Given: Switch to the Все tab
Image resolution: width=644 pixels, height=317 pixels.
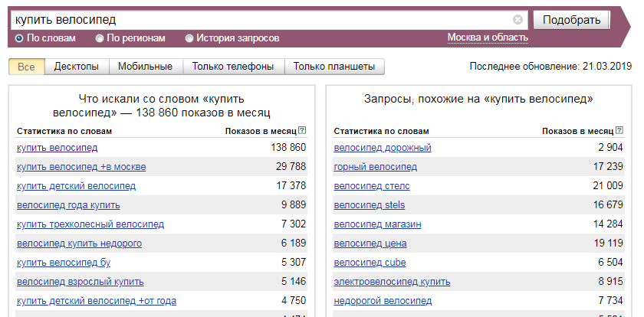Looking at the screenshot, I should (x=26, y=67).
